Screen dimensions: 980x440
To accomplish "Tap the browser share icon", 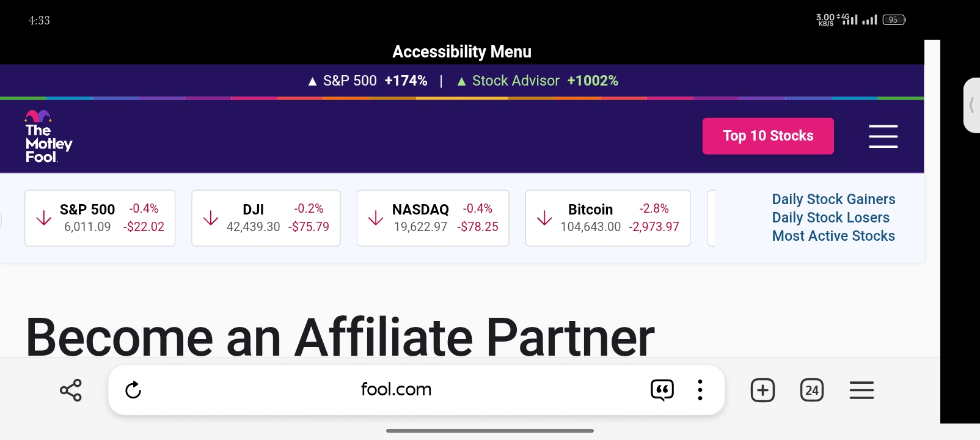I will click(71, 390).
